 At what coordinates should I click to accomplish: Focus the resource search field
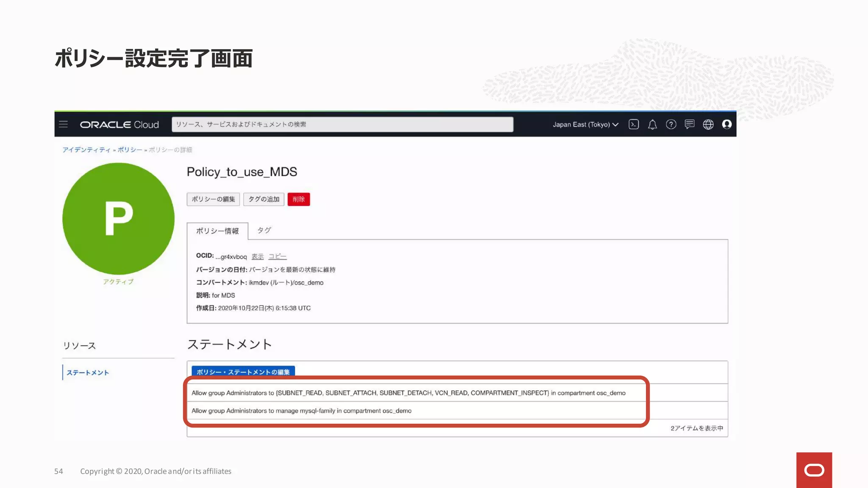click(x=342, y=124)
